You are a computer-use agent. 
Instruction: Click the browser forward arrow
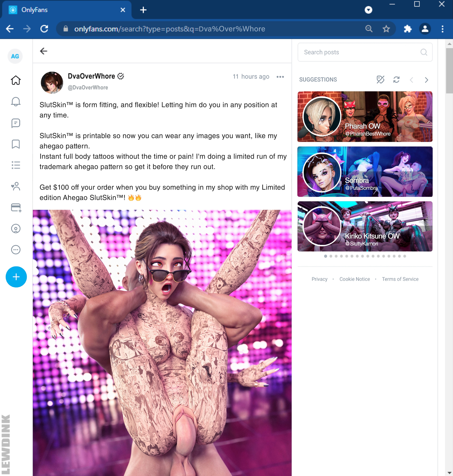pos(27,29)
